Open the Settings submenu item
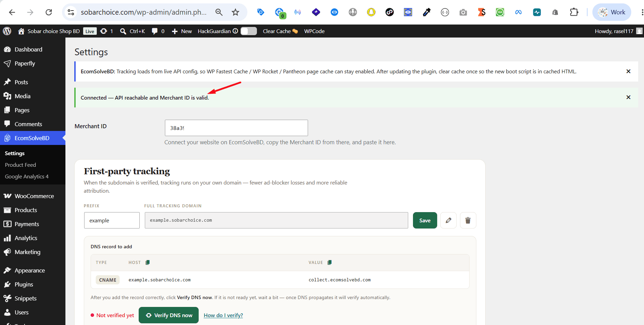 coord(15,153)
